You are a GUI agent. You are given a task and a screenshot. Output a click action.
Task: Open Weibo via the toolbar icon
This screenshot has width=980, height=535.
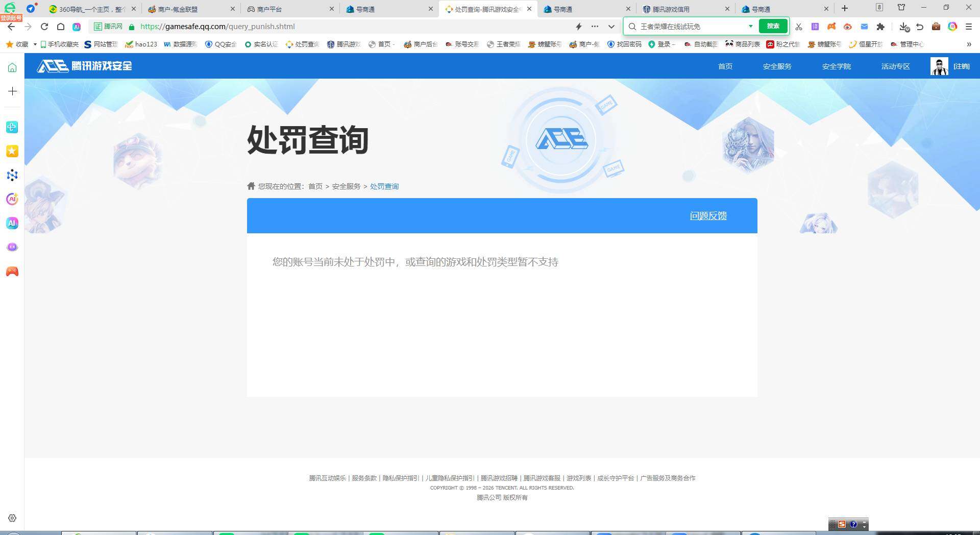(848, 26)
